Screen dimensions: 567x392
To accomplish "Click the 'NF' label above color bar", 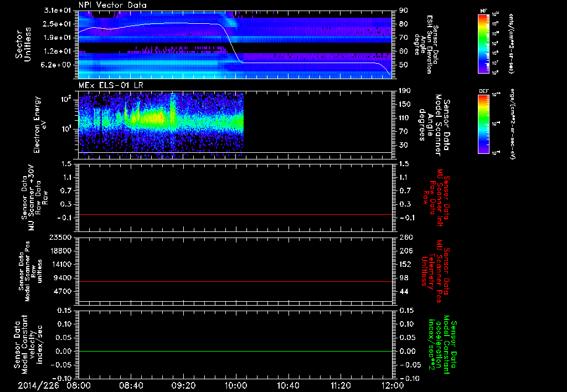I will point(483,11).
